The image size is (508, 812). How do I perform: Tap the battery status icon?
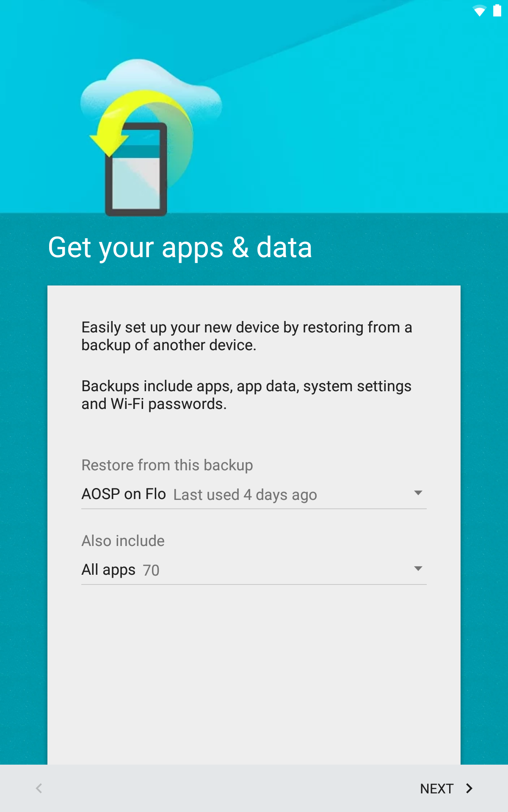click(497, 10)
